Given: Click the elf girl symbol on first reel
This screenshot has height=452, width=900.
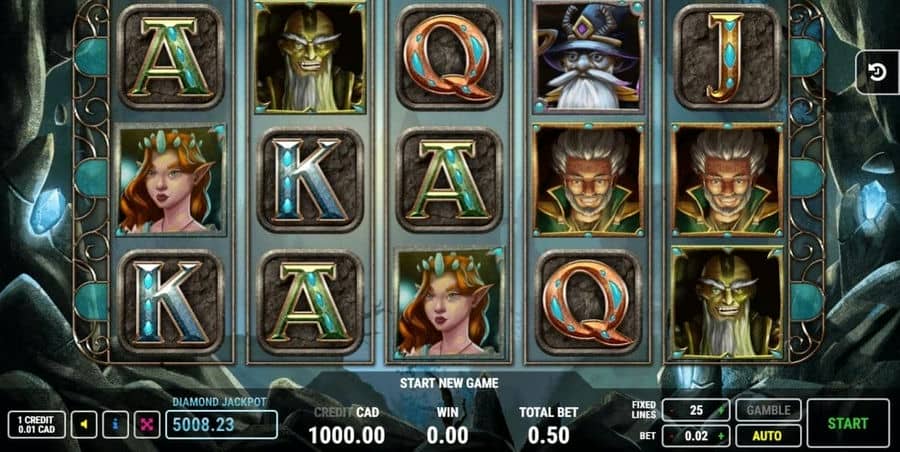Looking at the screenshot, I should coord(171,181).
